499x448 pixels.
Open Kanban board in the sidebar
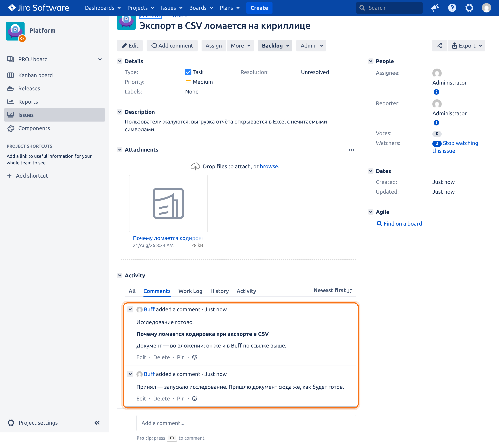click(x=54, y=75)
